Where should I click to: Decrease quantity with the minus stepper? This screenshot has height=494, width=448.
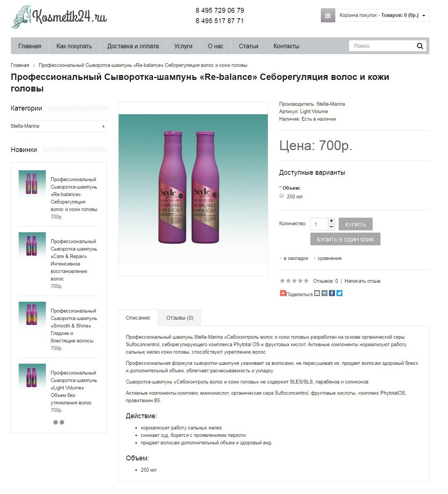(331, 227)
